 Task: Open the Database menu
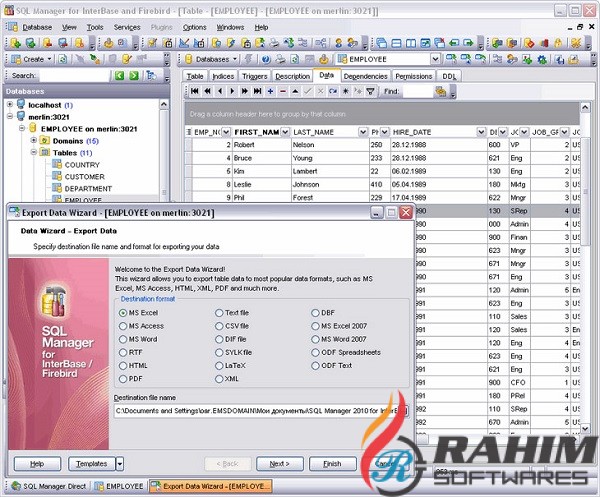(x=37, y=27)
